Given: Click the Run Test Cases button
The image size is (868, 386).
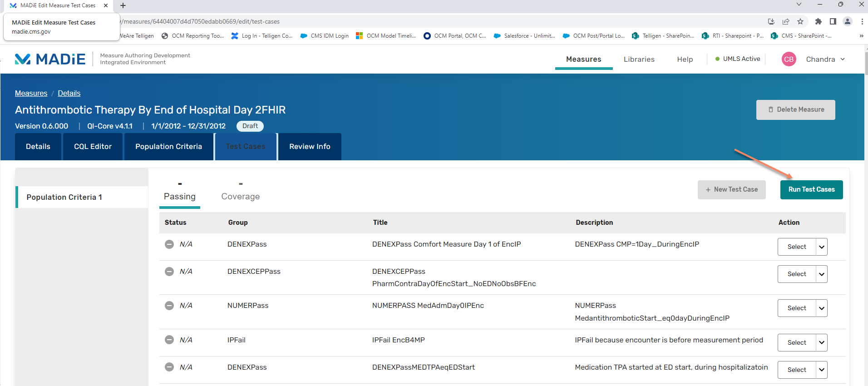Looking at the screenshot, I should point(812,190).
